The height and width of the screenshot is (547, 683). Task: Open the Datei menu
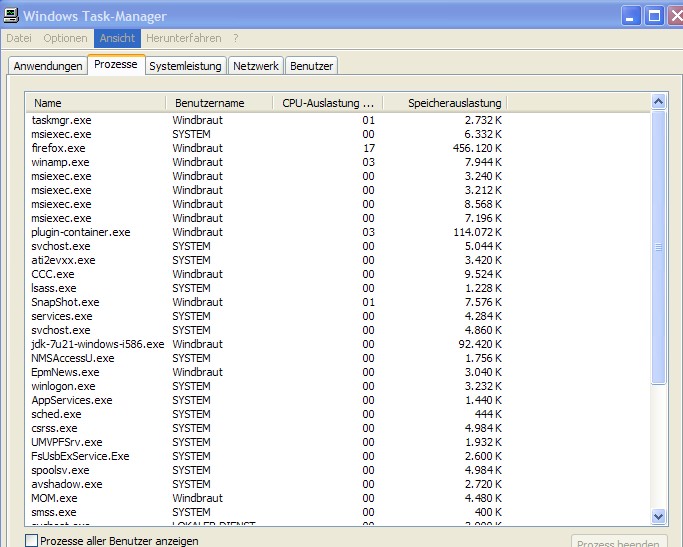point(19,38)
